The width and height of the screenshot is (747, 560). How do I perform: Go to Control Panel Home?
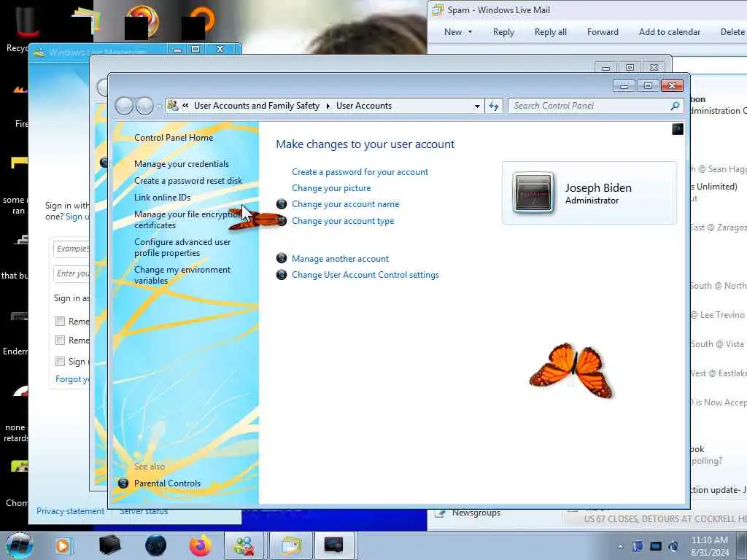(x=174, y=138)
